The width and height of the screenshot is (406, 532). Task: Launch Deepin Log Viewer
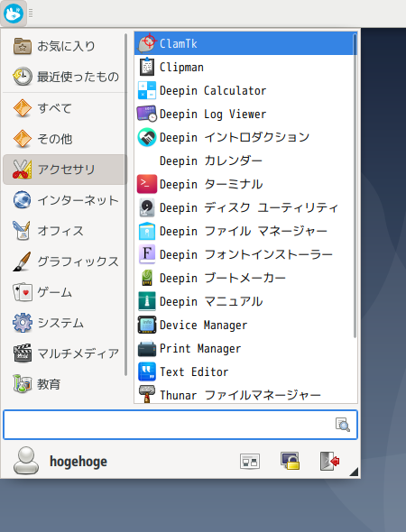point(245,114)
